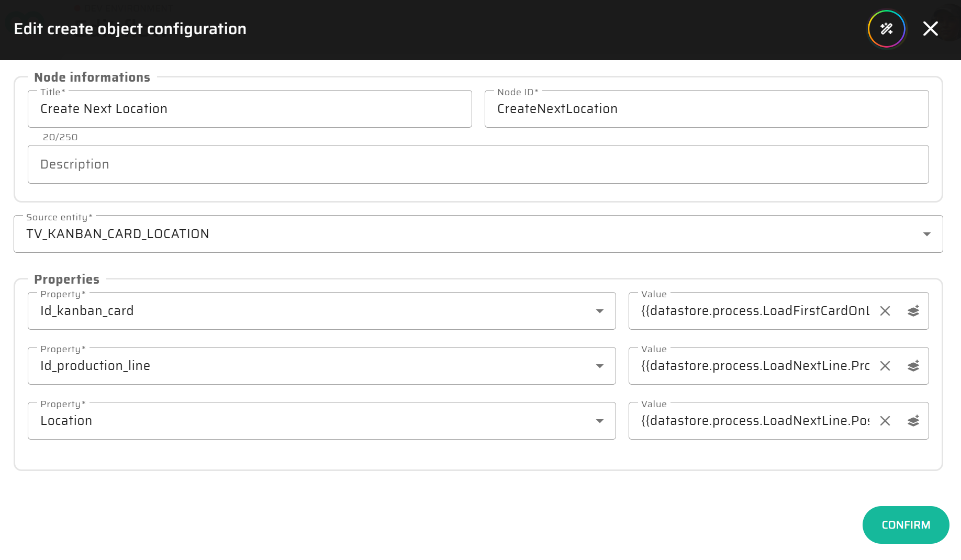Open datastore picker for Id_production_line value
961x560 pixels.
pos(913,366)
